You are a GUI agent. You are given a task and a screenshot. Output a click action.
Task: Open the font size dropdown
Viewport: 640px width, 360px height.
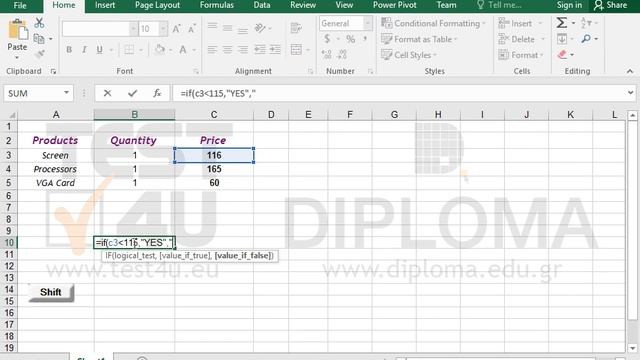pyautogui.click(x=163, y=29)
